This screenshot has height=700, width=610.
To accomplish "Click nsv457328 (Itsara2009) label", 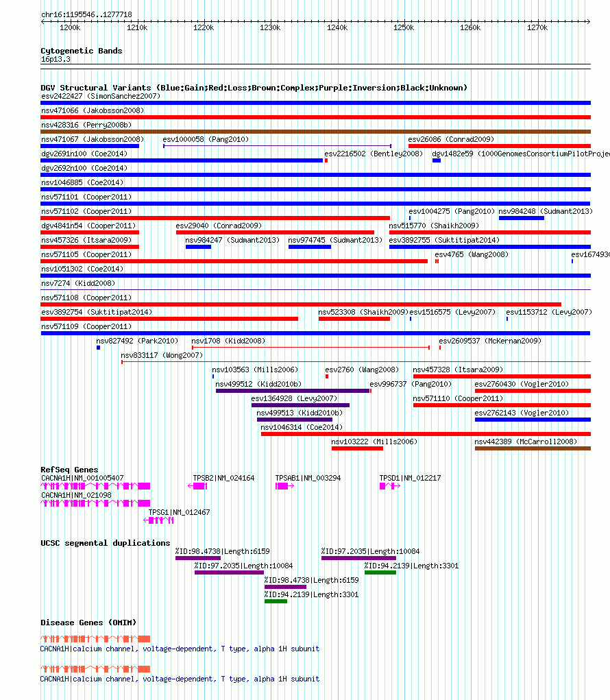I will click(x=458, y=369).
